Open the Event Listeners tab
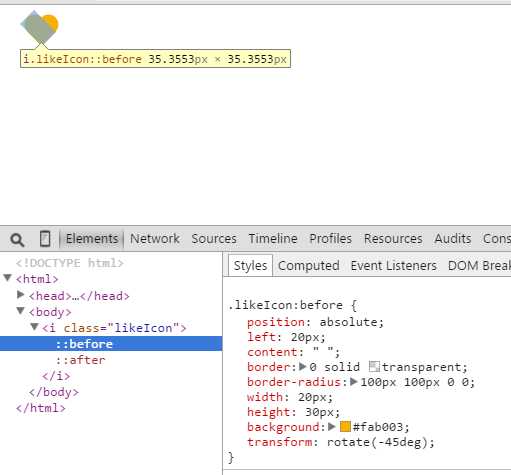 click(393, 266)
